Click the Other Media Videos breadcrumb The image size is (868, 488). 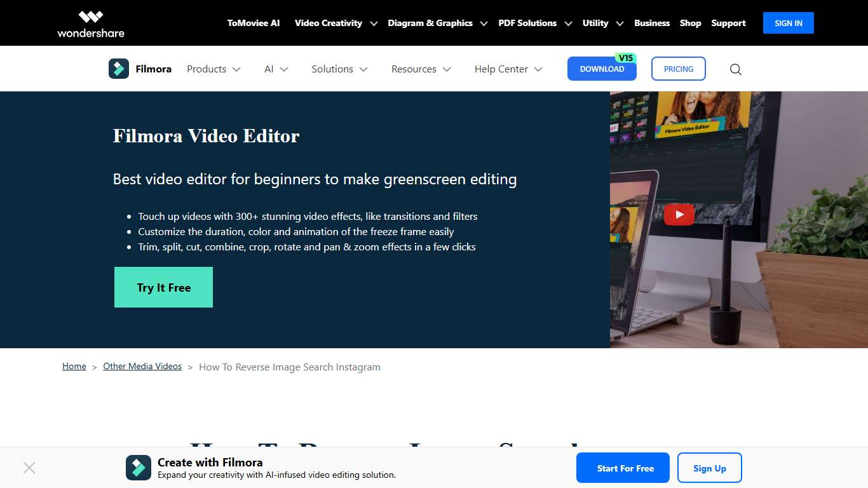tap(142, 366)
